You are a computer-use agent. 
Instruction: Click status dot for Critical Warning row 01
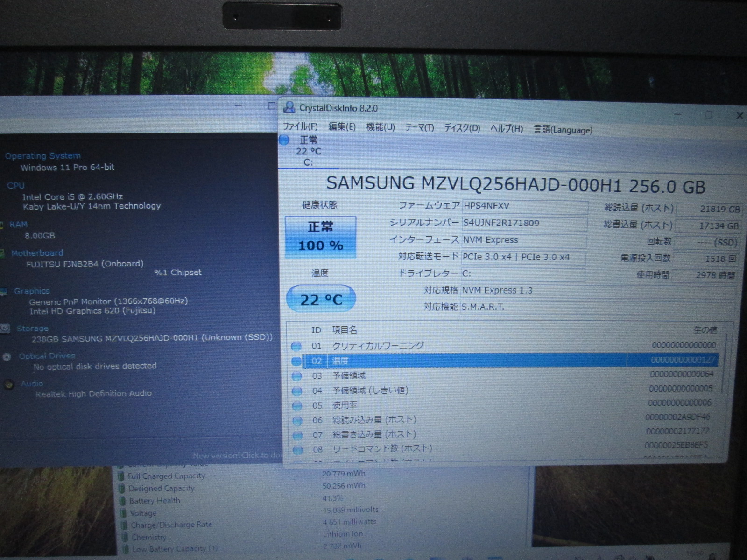point(296,346)
